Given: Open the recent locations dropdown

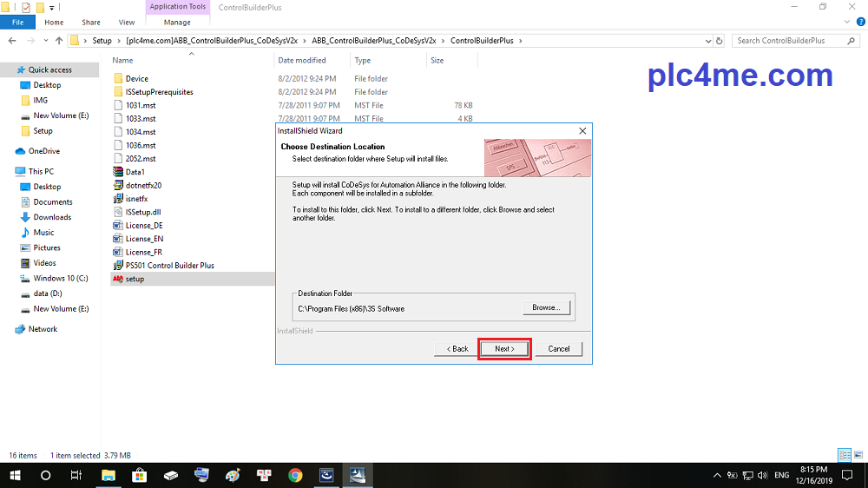Looking at the screenshot, I should (x=45, y=41).
